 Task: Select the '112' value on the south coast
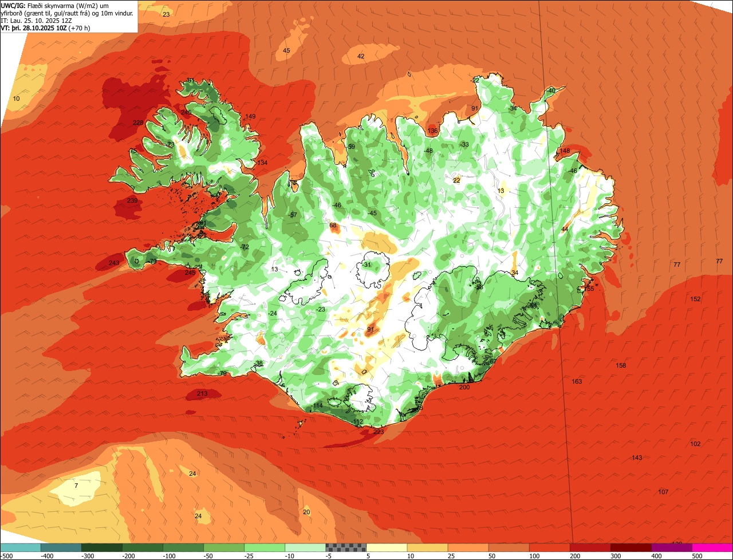pyautogui.click(x=358, y=421)
